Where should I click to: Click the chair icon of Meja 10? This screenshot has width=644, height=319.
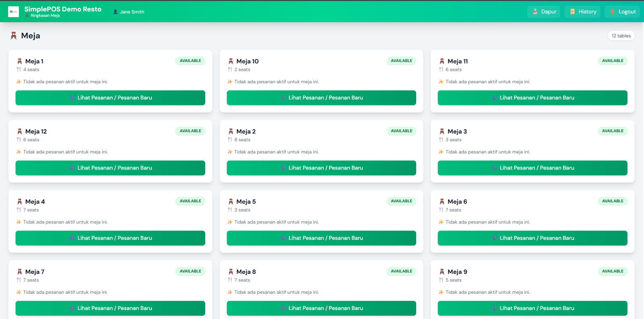click(x=231, y=61)
